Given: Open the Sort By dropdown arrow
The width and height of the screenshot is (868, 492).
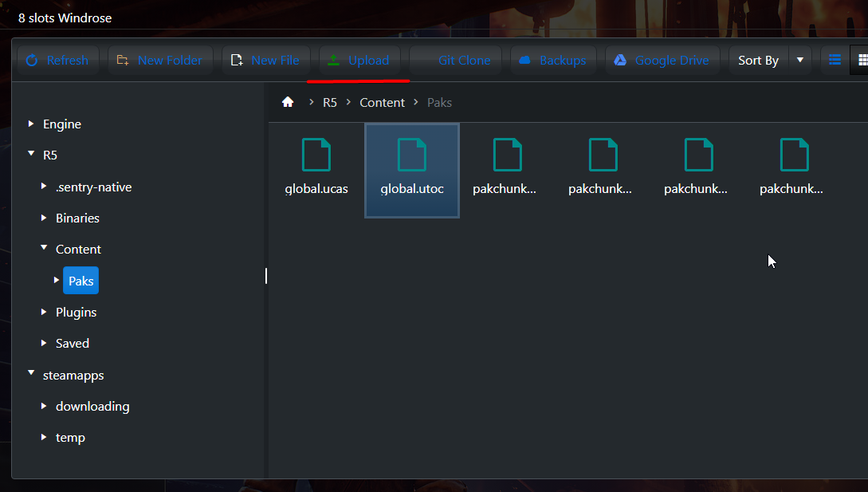Looking at the screenshot, I should (x=800, y=61).
